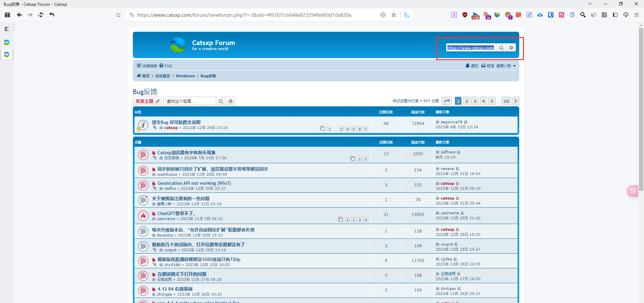The width and height of the screenshot is (644, 303).
Task: Open the browser hamburger menu
Action: pyautogui.click(x=637, y=15)
